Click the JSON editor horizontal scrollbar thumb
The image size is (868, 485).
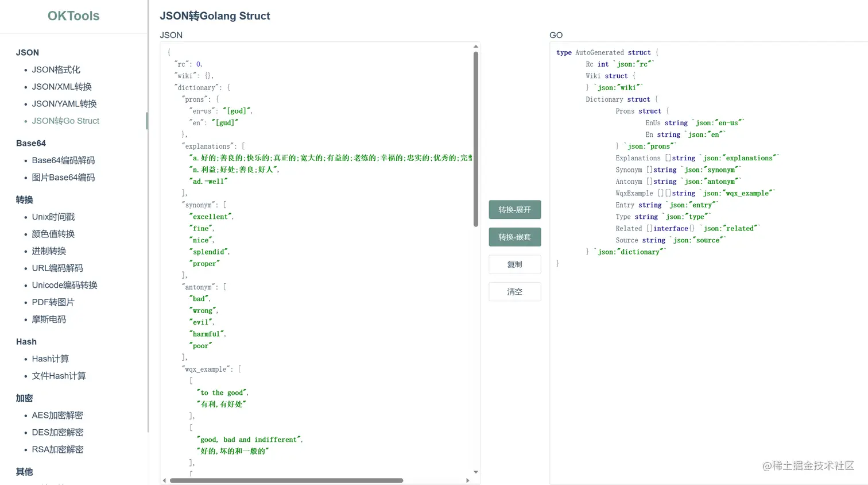click(x=286, y=480)
